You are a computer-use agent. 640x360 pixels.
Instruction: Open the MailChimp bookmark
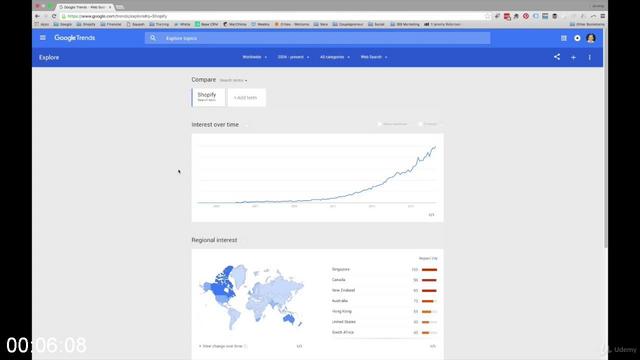point(235,24)
